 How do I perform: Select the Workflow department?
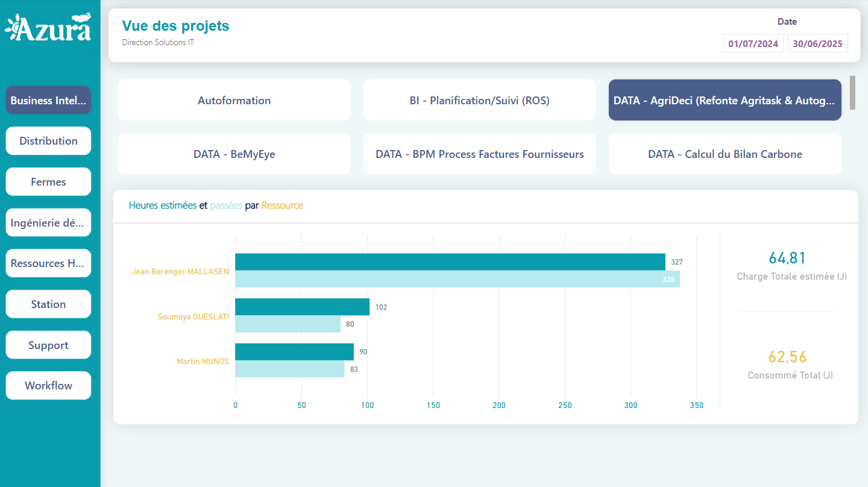pos(48,386)
